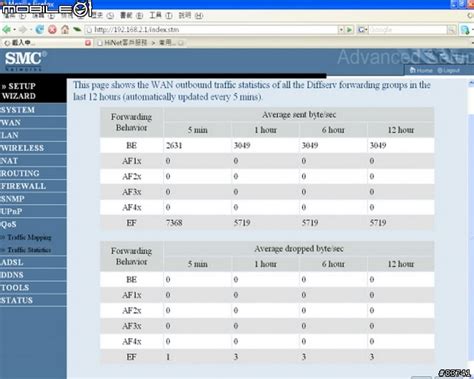474x379 pixels.
Task: Open the SYSTEM sidebar section
Action: [x=33, y=110]
